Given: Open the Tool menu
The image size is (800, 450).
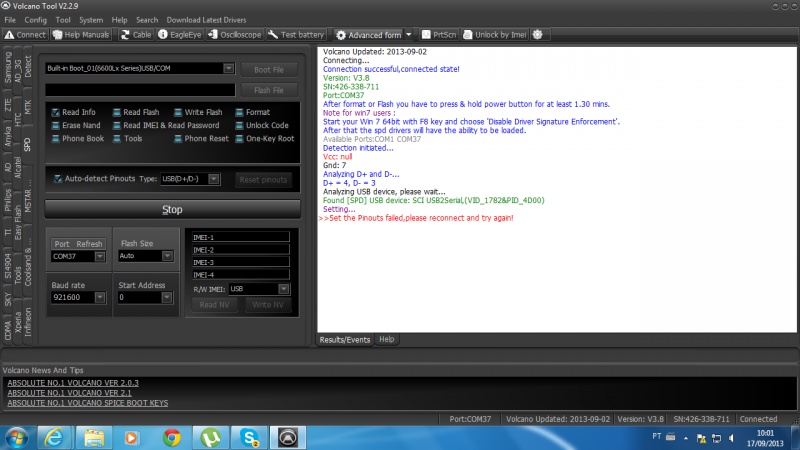Looking at the screenshot, I should tap(63, 20).
